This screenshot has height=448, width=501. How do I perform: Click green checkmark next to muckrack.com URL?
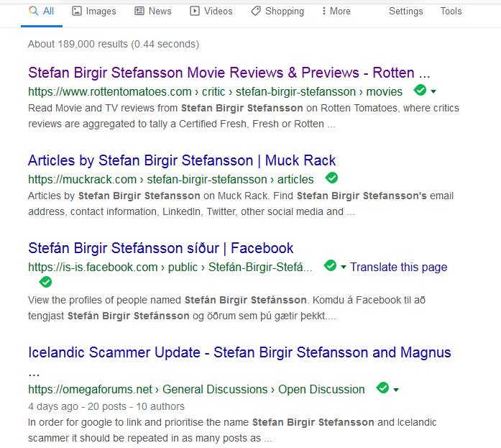(331, 178)
